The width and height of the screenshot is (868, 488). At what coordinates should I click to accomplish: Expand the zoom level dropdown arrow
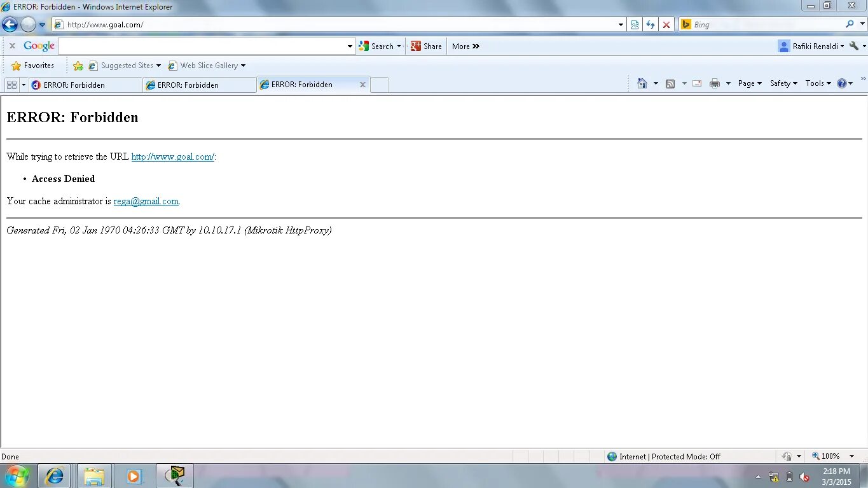click(851, 456)
